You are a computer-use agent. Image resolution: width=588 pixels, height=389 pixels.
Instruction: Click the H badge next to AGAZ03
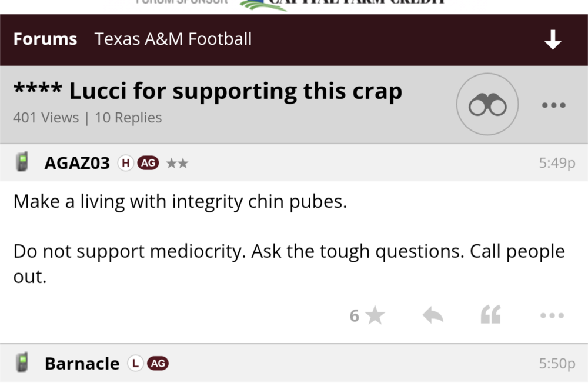[125, 163]
